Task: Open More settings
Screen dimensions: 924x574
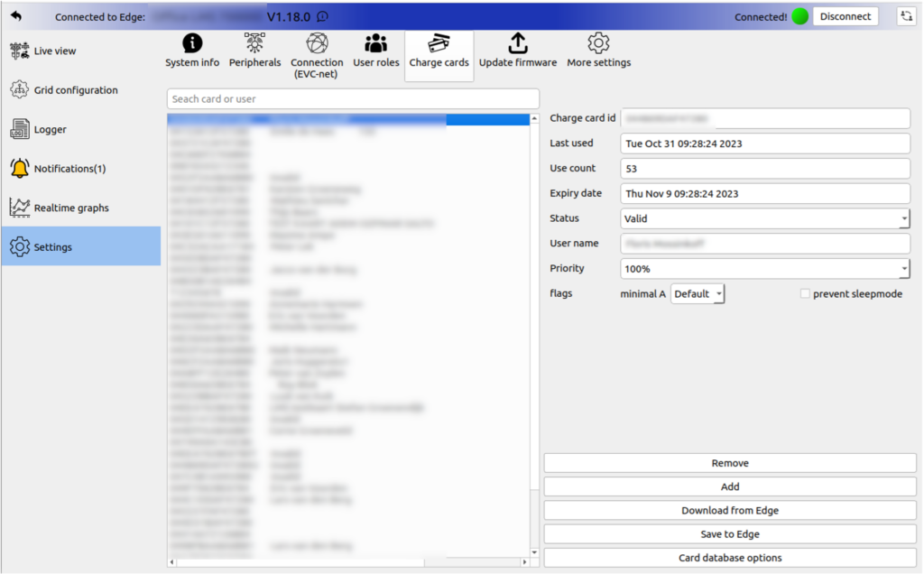Action: [x=597, y=51]
